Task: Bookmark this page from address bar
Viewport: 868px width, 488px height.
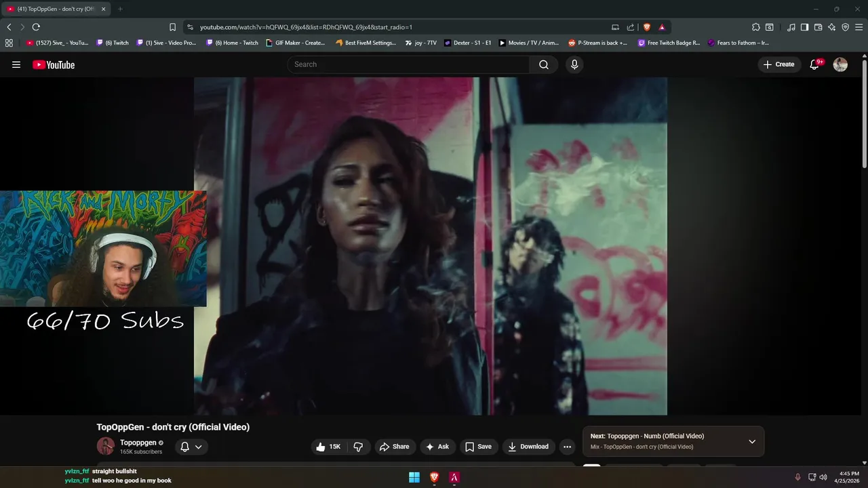Action: point(172,27)
